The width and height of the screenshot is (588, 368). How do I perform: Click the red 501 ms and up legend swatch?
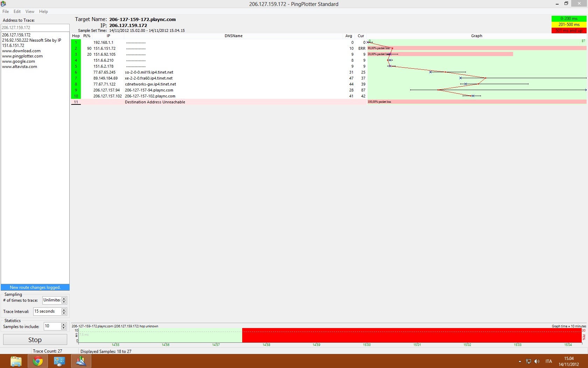pyautogui.click(x=569, y=30)
